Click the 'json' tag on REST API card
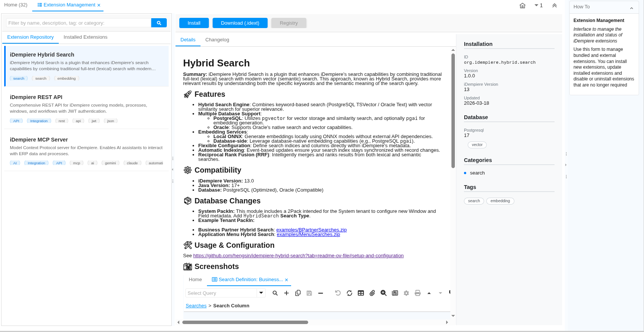The height and width of the screenshot is (332, 644). pos(111,121)
